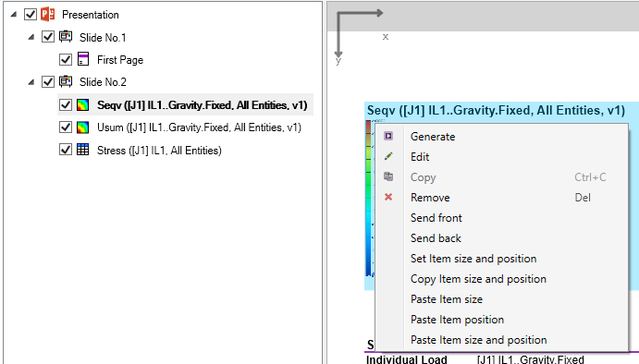639x364 pixels.
Task: Choose Paste Item size and position
Action: click(501, 340)
